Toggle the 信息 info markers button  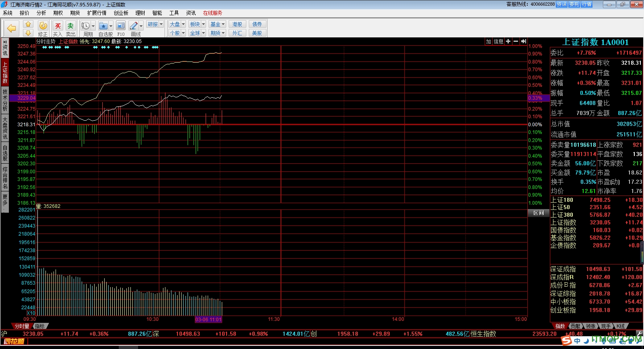tap(498, 41)
